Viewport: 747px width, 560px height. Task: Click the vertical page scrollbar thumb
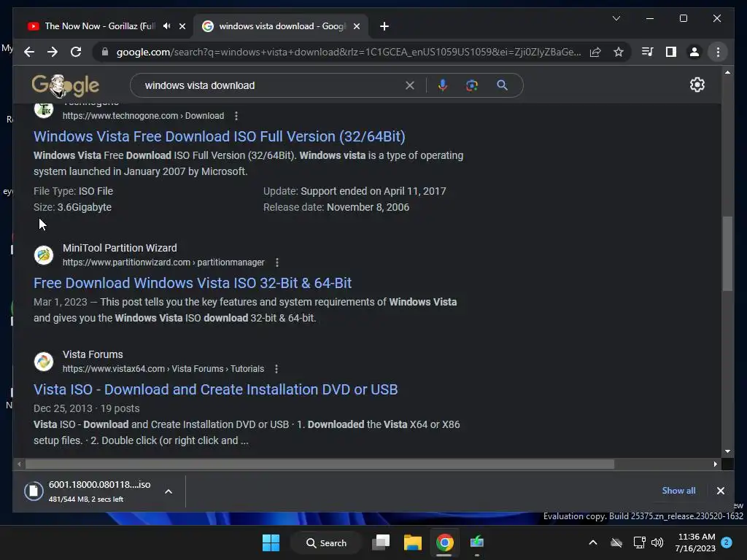(727, 253)
